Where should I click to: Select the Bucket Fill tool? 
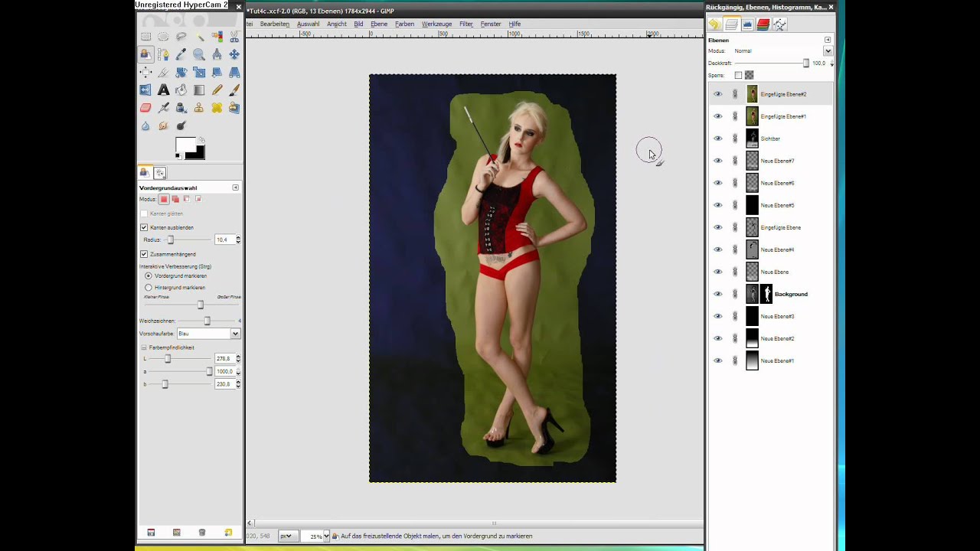pyautogui.click(x=181, y=90)
